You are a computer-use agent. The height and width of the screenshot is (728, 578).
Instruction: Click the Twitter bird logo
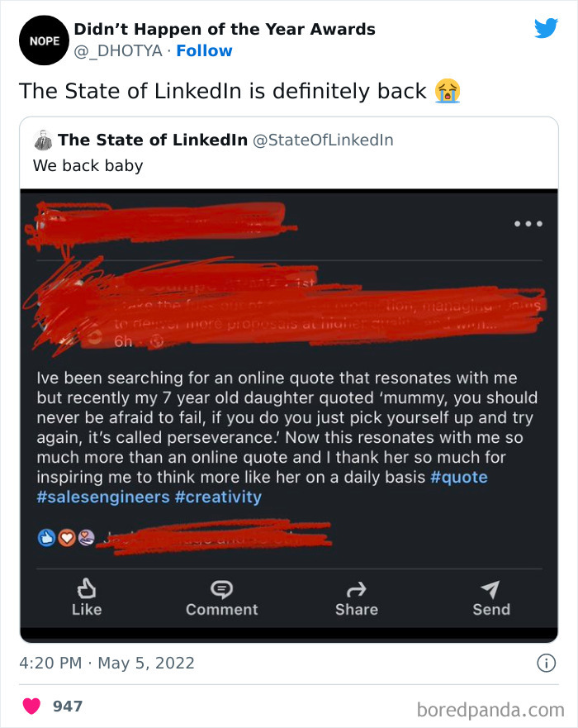[x=547, y=26]
